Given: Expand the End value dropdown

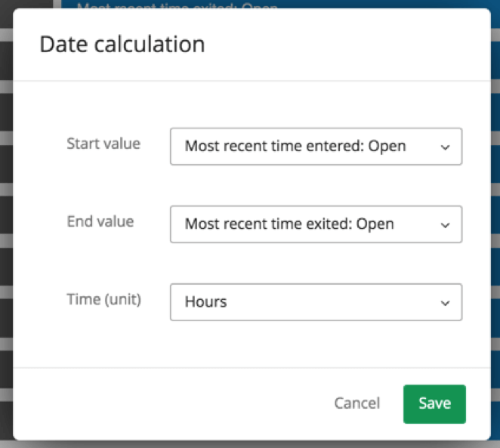Looking at the screenshot, I should [x=316, y=224].
